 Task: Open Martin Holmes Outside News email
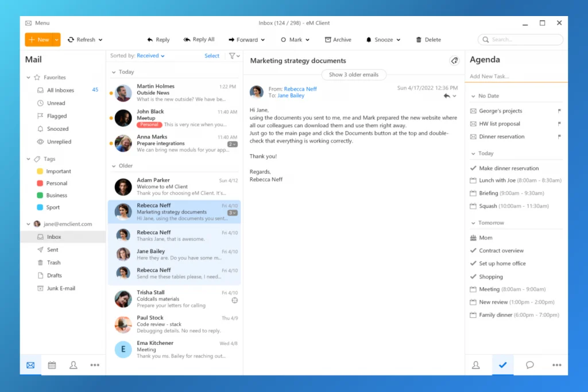175,92
